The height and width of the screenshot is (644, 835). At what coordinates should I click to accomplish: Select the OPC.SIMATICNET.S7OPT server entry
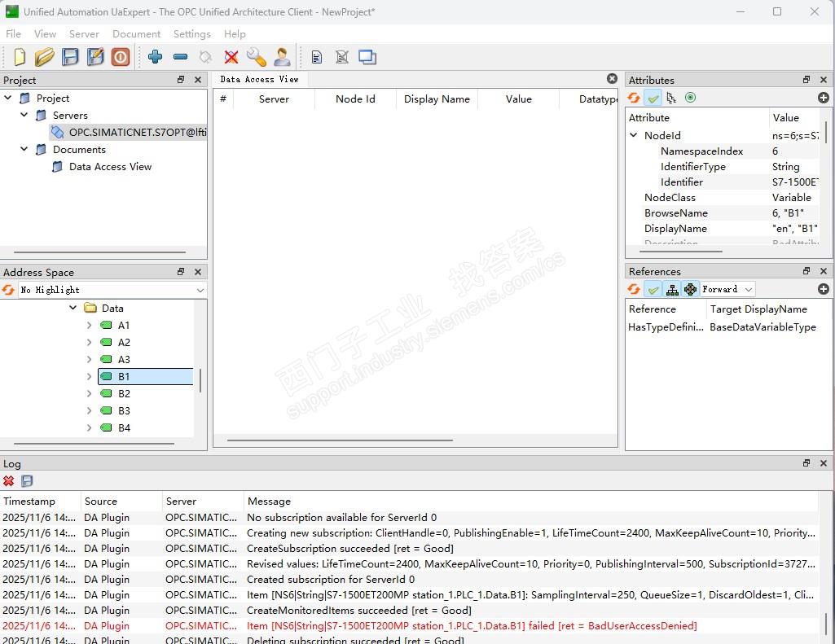click(129, 132)
